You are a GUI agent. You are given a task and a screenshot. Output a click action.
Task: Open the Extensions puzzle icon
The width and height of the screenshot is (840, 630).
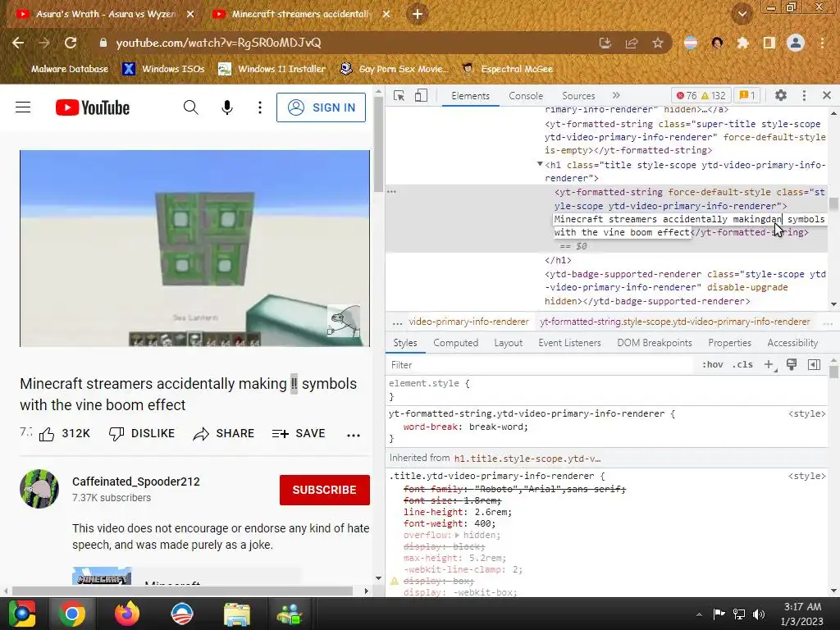742,43
